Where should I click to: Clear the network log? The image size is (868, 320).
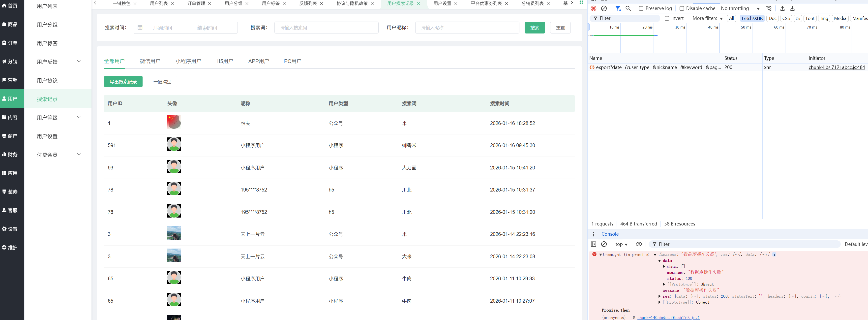pos(604,8)
